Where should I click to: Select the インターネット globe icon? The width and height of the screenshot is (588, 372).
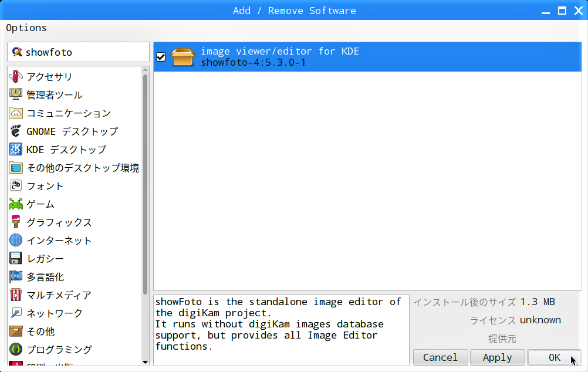[16, 240]
